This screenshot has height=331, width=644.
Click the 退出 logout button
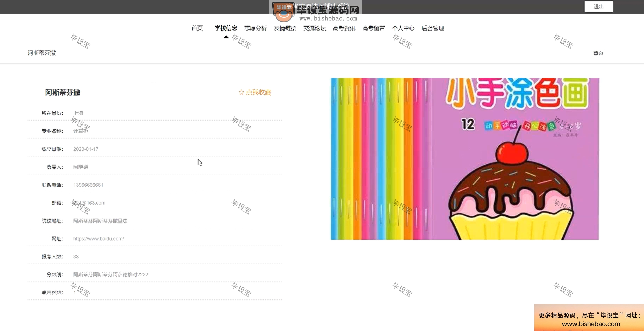599,7
